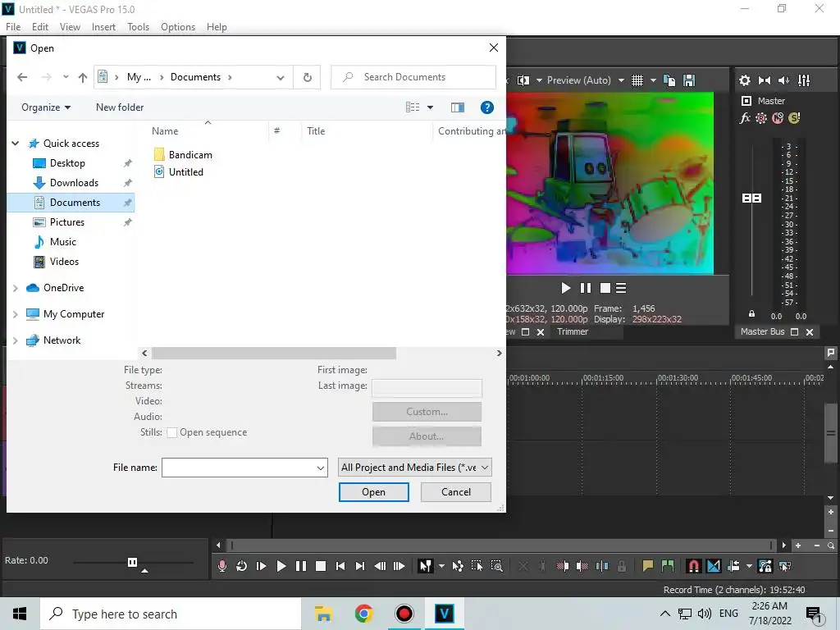The width and height of the screenshot is (840, 630).
Task: Click the Rate slider handle
Action: click(132, 562)
